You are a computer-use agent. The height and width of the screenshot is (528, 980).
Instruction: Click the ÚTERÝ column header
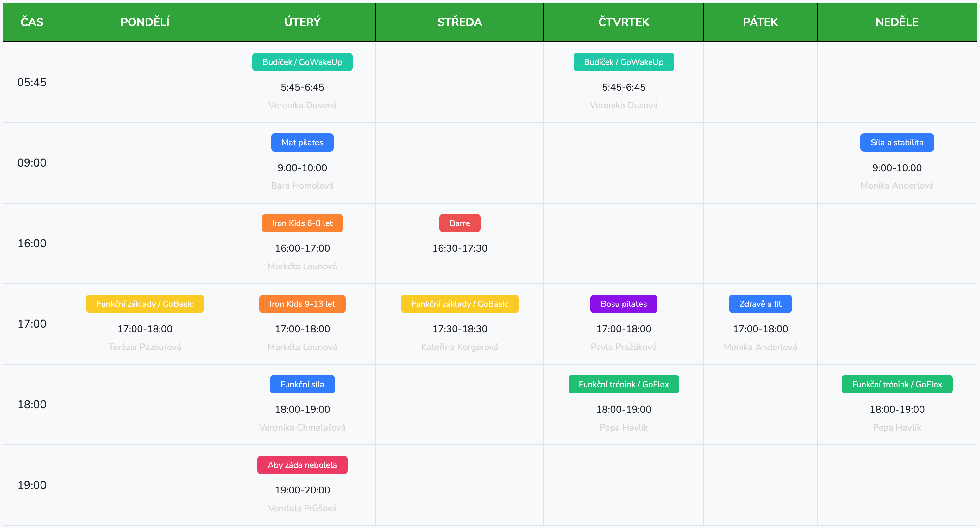(x=302, y=22)
